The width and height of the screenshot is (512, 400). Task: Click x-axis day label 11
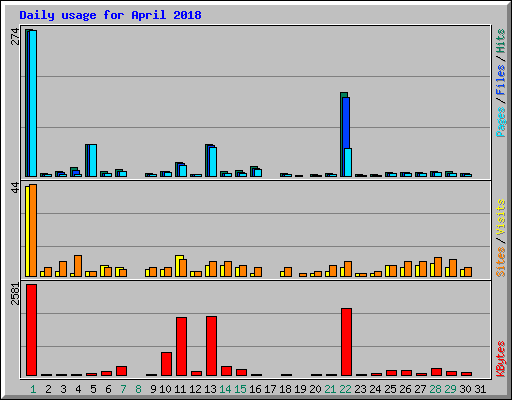pos(180,389)
